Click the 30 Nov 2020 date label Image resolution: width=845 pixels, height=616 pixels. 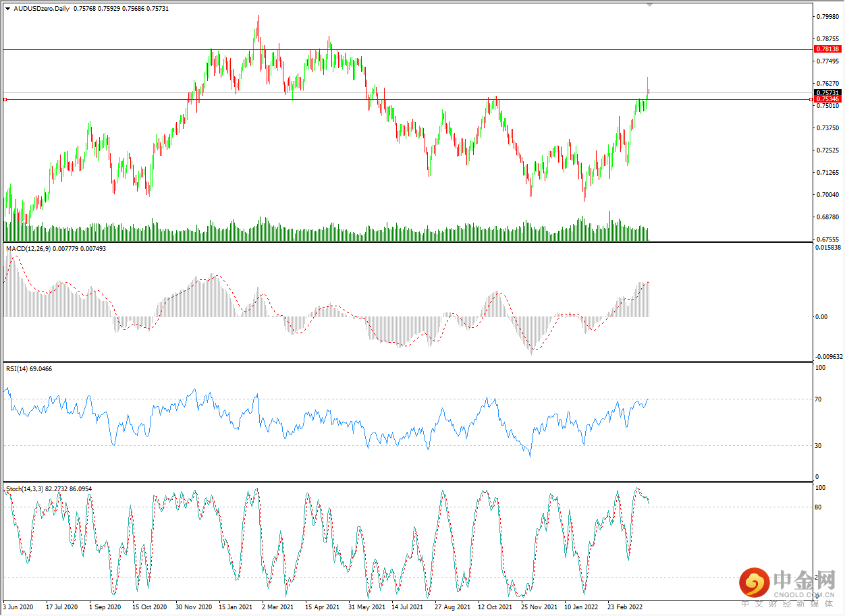tap(194, 607)
